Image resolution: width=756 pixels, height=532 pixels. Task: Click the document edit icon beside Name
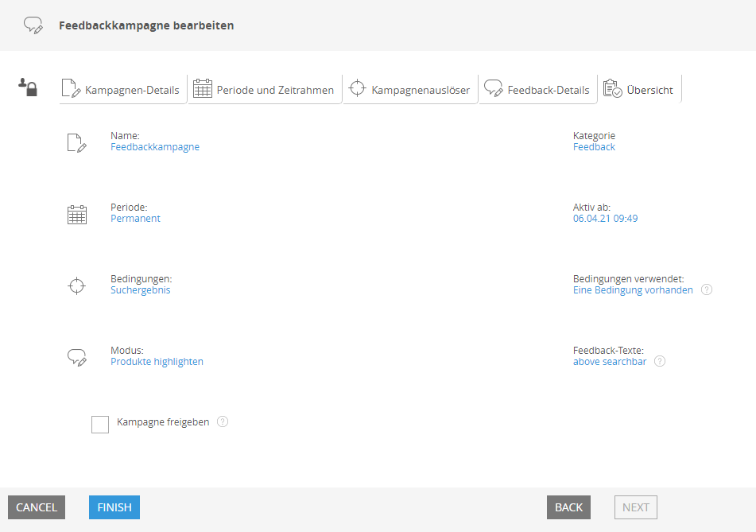pyautogui.click(x=76, y=143)
